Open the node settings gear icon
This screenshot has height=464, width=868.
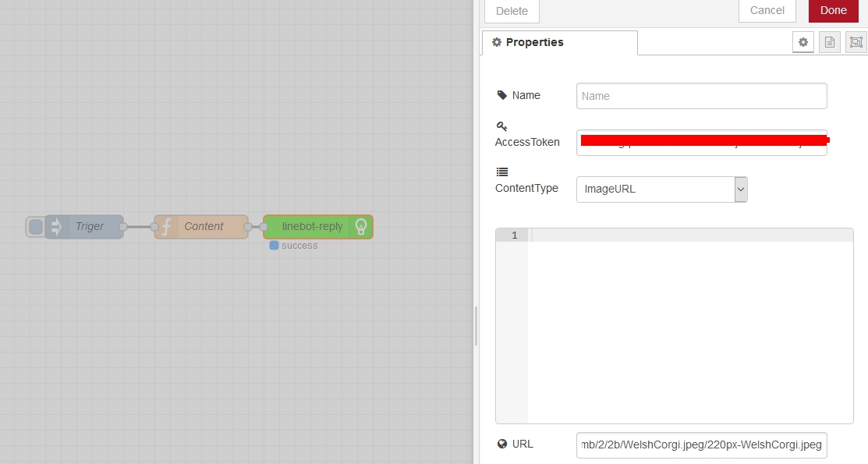tap(802, 42)
